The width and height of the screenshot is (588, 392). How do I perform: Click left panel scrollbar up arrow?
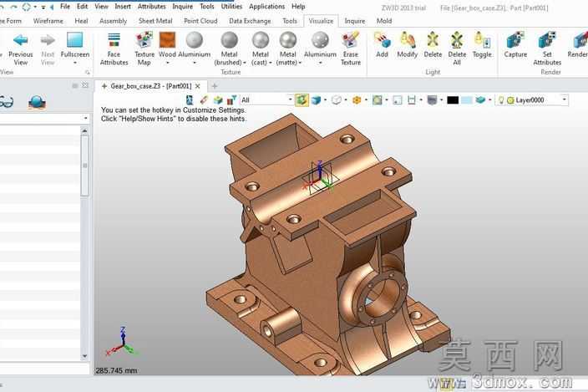(84, 131)
